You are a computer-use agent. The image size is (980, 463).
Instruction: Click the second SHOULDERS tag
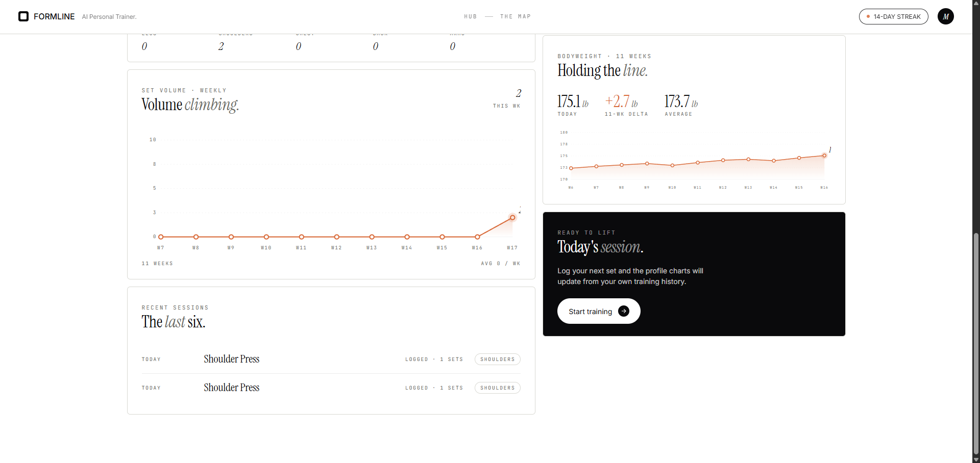(x=498, y=388)
